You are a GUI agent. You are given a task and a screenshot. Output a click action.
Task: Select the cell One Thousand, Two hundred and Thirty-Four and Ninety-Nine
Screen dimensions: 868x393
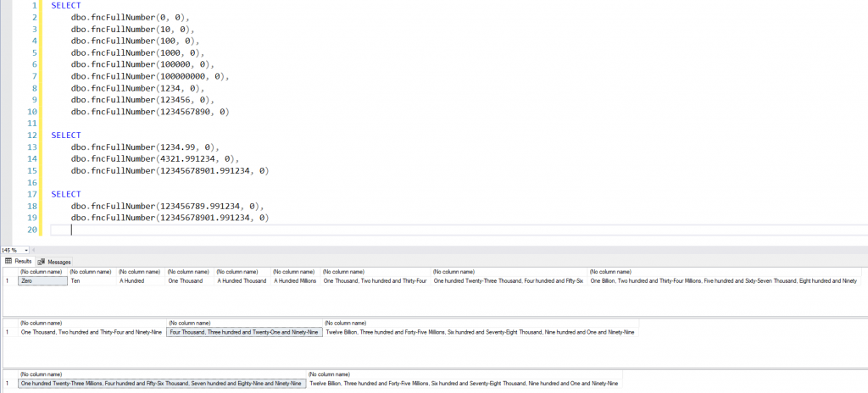(x=92, y=333)
